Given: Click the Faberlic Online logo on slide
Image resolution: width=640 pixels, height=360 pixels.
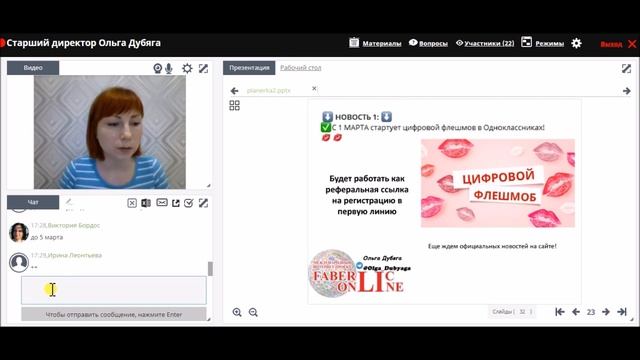Looking at the screenshot, I should 356,273.
